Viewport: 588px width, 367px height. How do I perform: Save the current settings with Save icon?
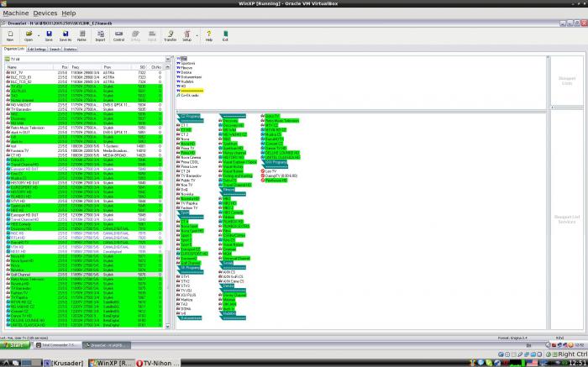pos(49,36)
